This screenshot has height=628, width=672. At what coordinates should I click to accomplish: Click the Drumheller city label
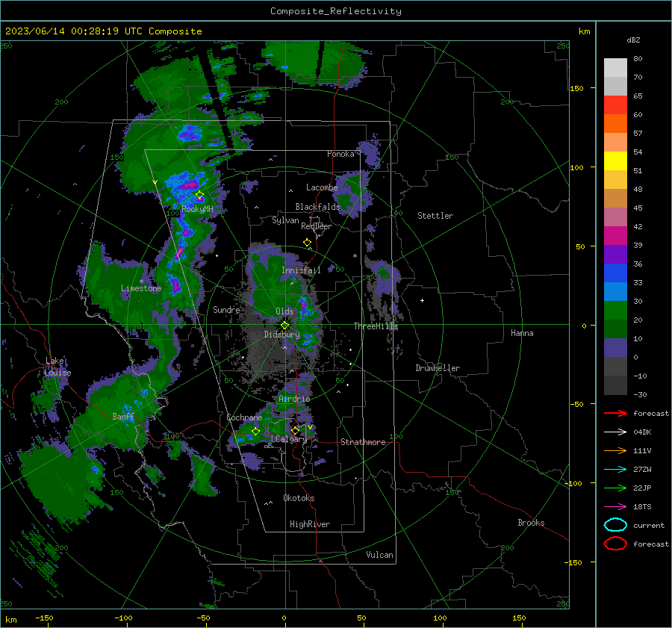point(438,368)
